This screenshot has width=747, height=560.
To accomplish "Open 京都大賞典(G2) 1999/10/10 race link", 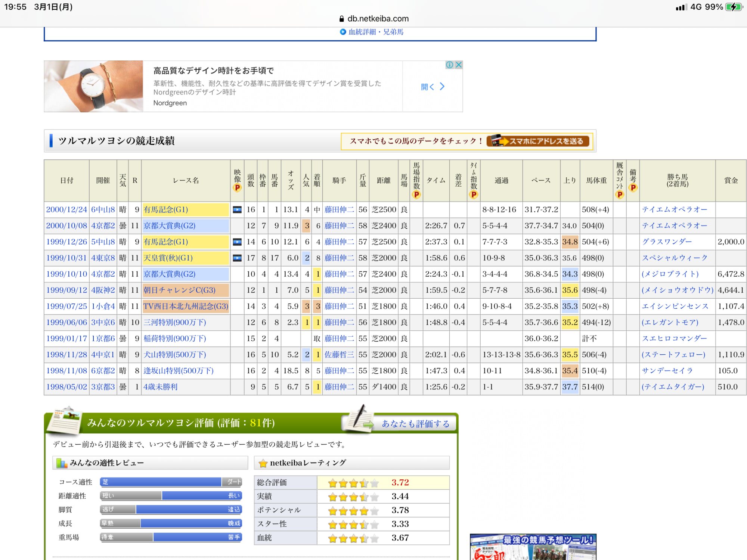I will point(170,274).
